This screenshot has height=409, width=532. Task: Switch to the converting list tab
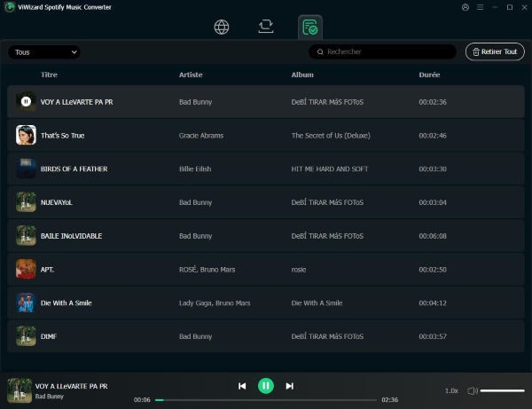(x=266, y=27)
